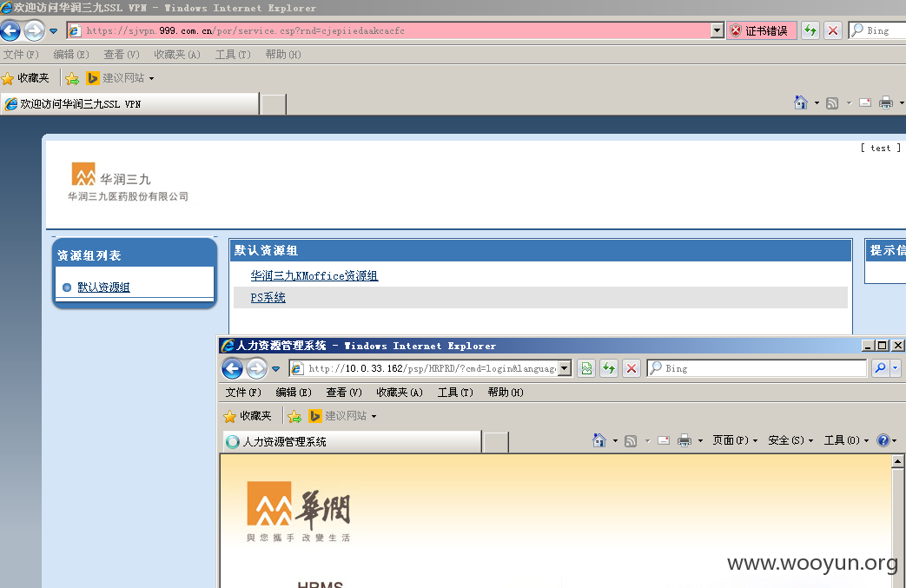
Task: Open 编辑(E) menu in SSL VPN window
Action: tap(71, 55)
